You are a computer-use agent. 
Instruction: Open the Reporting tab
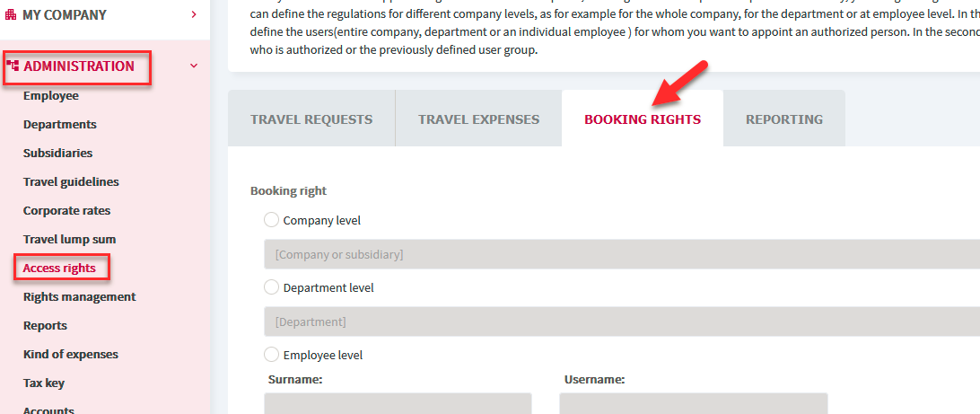(784, 119)
